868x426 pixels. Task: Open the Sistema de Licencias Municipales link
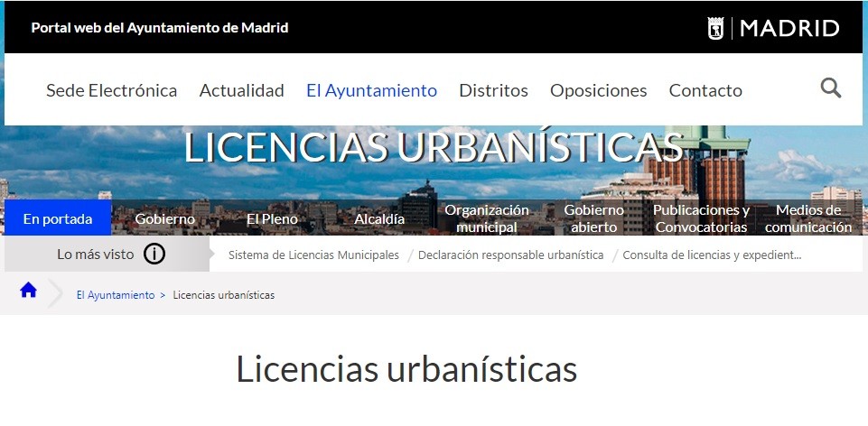click(313, 255)
